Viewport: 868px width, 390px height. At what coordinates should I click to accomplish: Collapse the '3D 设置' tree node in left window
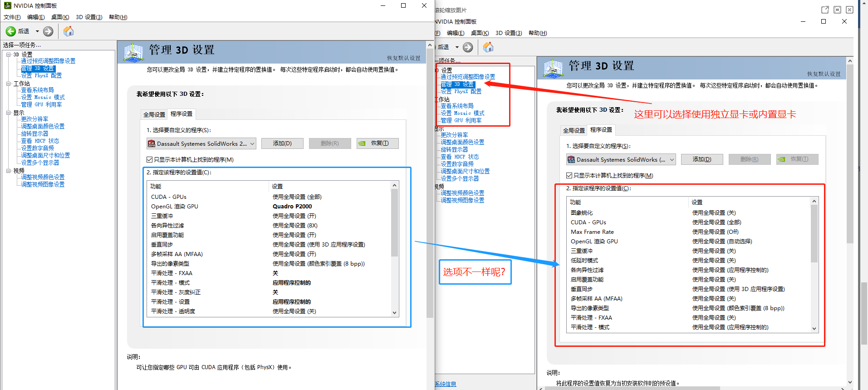click(8, 54)
